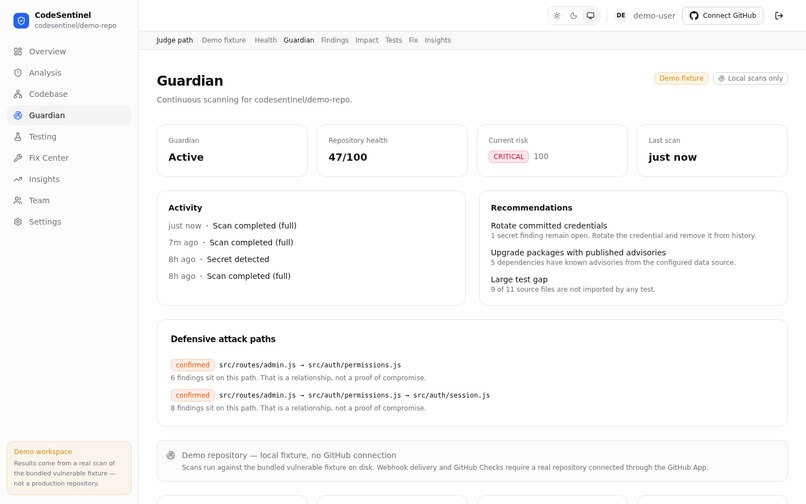Click the sign out arrow icon
Image resolution: width=806 pixels, height=504 pixels.
[x=779, y=16]
